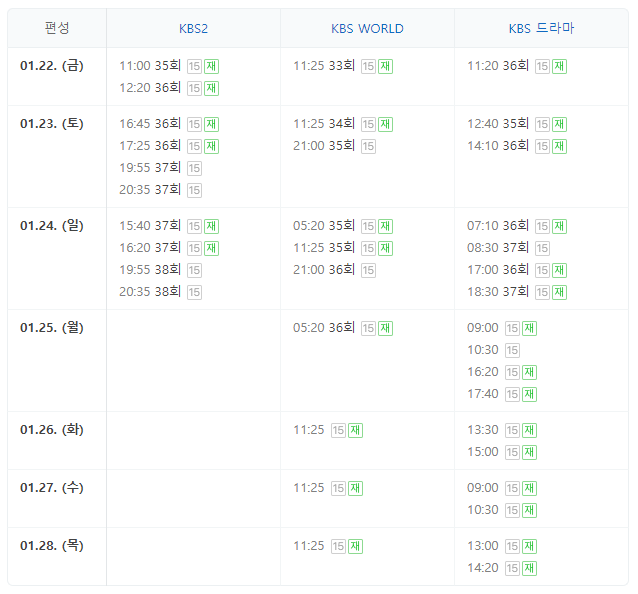The height and width of the screenshot is (594, 638).
Task: Click the KBS WORLD 21:00 35회 entry
Action: [324, 146]
